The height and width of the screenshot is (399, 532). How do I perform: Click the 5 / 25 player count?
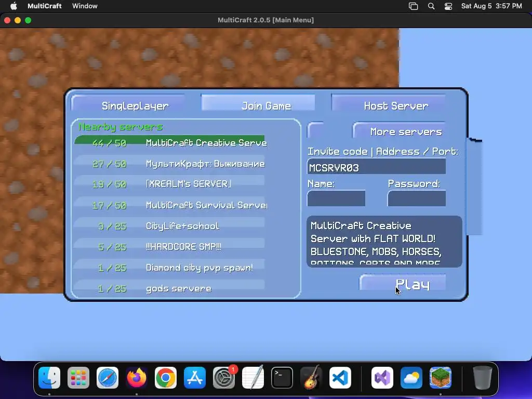pyautogui.click(x=112, y=247)
